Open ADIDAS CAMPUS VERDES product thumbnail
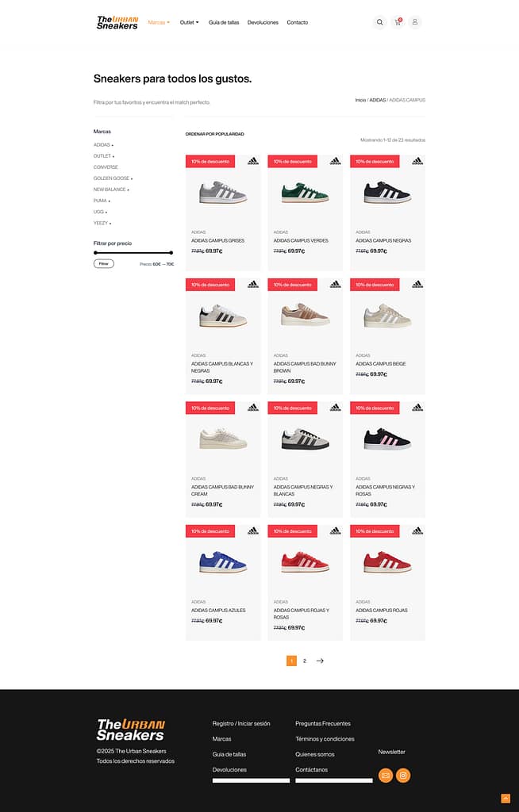519x812 pixels. (305, 192)
